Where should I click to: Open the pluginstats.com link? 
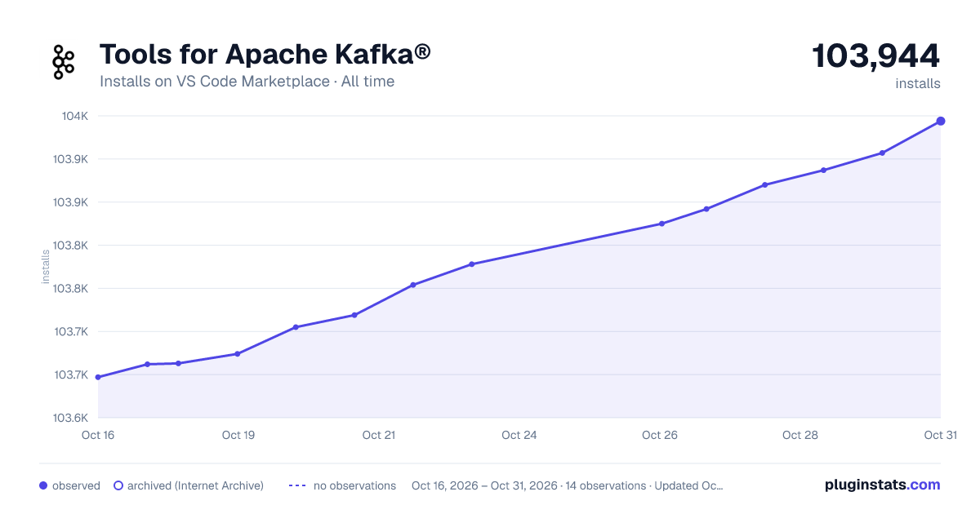tap(883, 485)
